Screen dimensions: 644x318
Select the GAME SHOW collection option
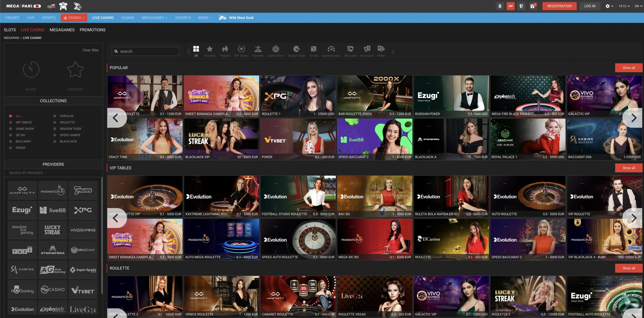21,129
